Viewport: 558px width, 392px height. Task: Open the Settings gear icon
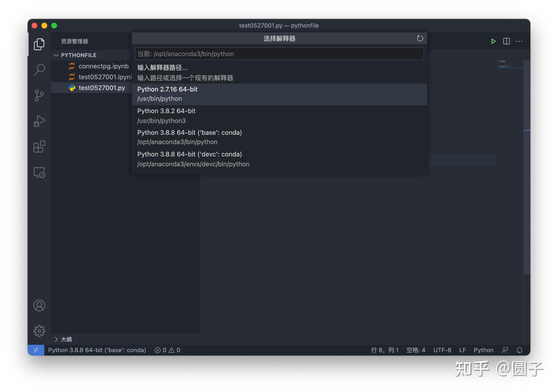point(39,331)
